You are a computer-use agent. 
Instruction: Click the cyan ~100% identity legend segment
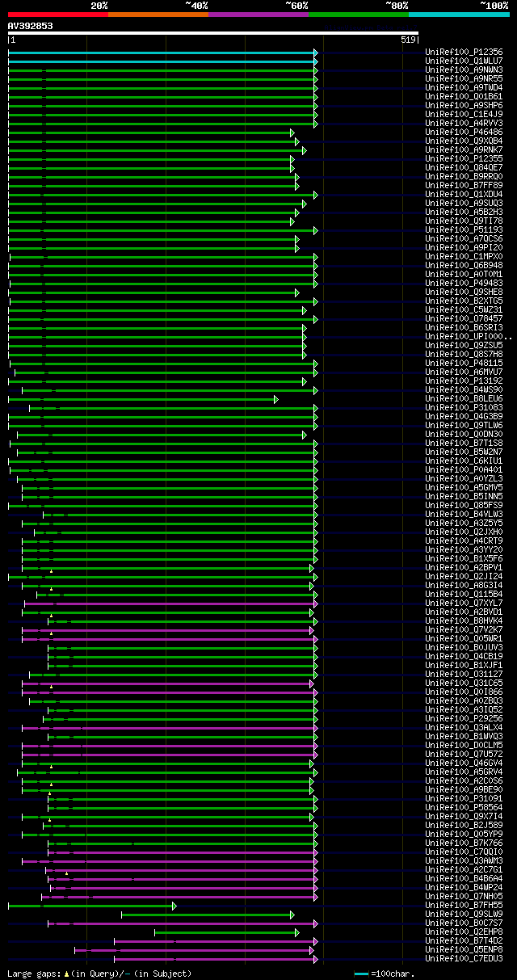point(459,14)
